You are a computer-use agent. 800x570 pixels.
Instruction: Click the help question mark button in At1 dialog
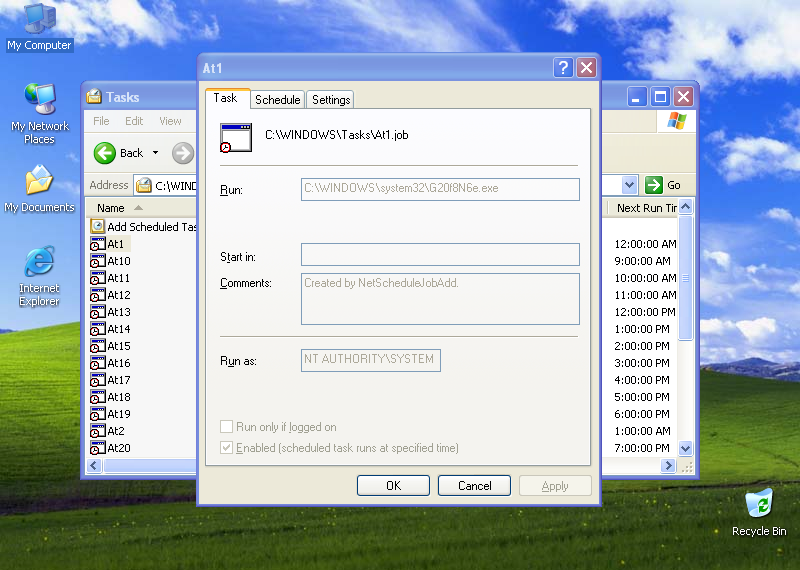point(563,67)
